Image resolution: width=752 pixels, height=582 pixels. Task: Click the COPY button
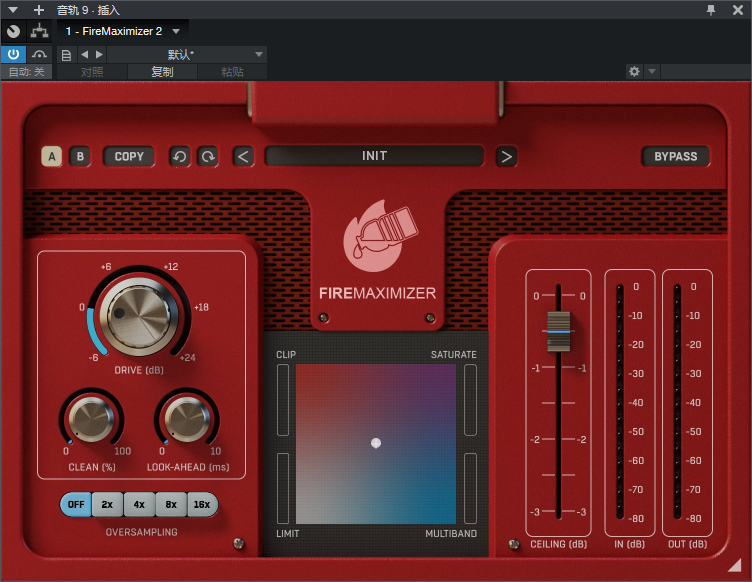coord(129,156)
